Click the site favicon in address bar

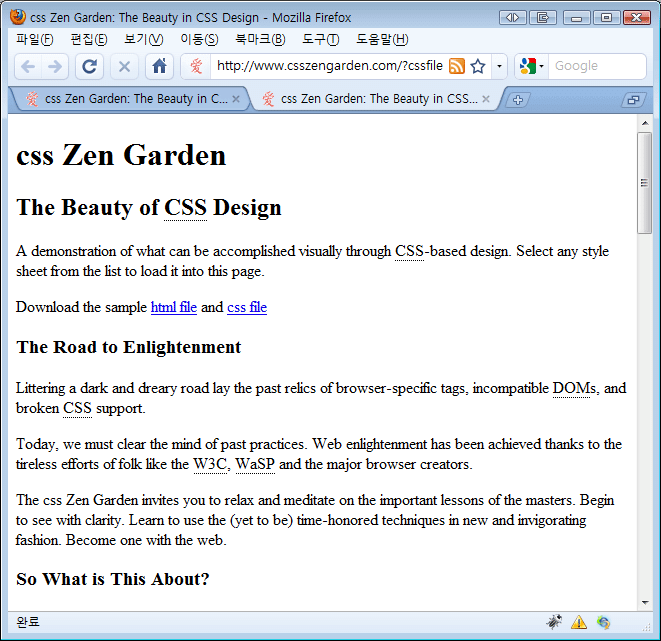pos(196,66)
